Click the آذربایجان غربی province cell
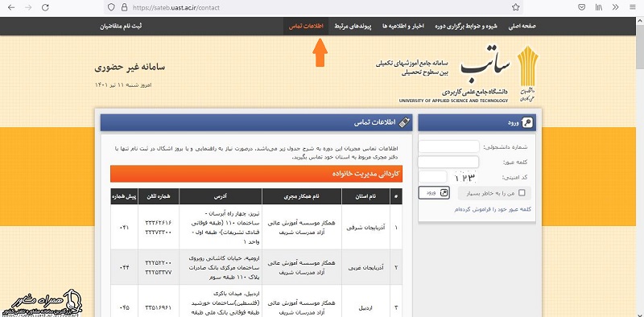Viewport: 644px width, 317px height. point(365,267)
